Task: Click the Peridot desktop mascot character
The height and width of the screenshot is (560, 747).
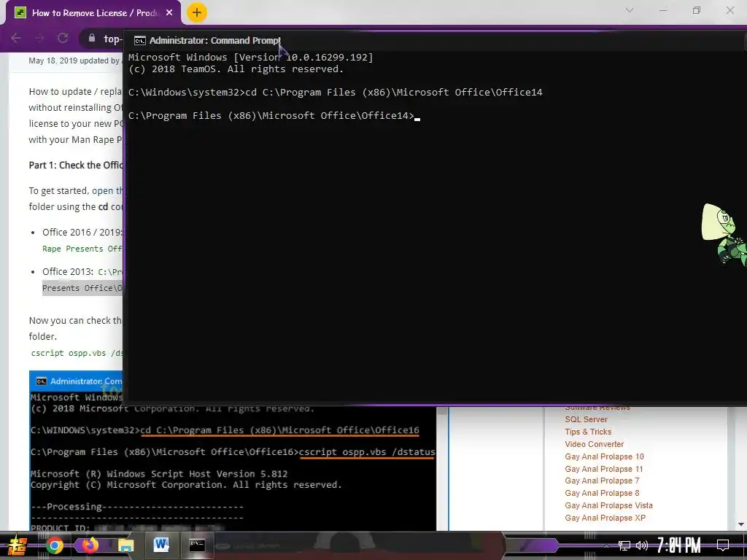Action: (724, 233)
